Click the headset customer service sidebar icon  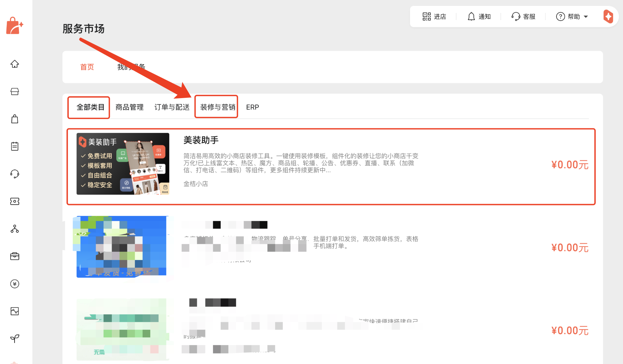click(x=14, y=174)
